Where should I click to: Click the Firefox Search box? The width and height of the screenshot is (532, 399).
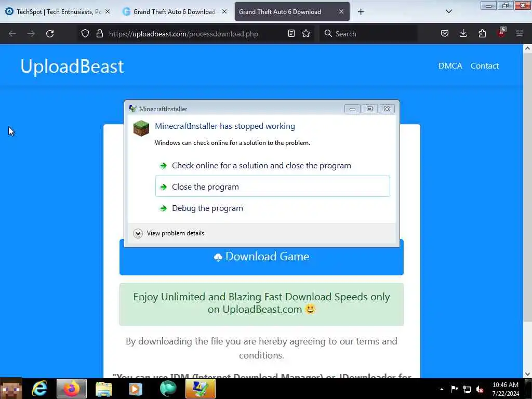click(x=368, y=34)
